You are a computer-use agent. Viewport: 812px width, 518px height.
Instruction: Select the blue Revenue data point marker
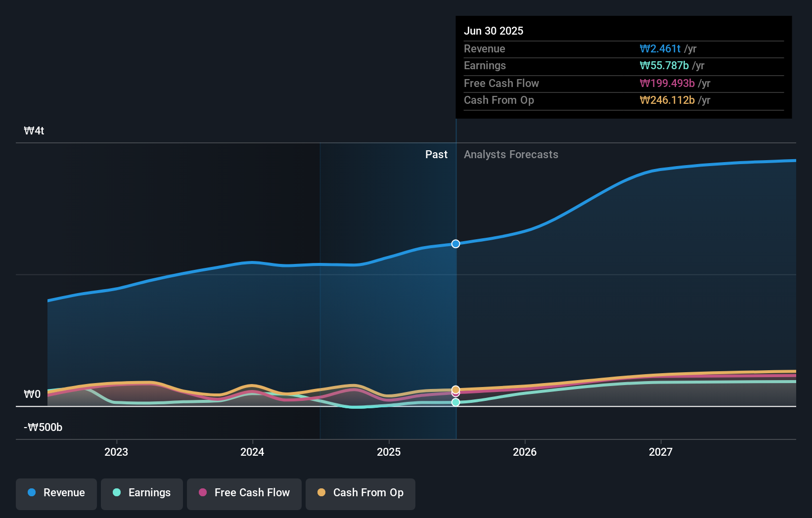pos(455,243)
